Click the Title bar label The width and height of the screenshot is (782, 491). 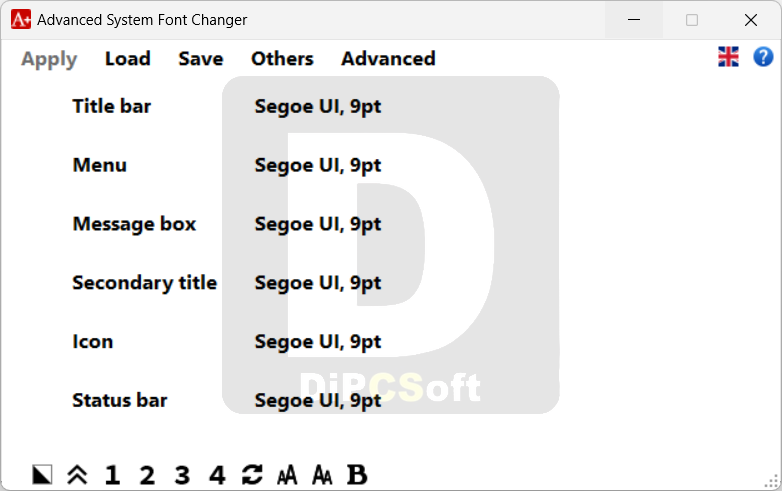[x=112, y=106]
